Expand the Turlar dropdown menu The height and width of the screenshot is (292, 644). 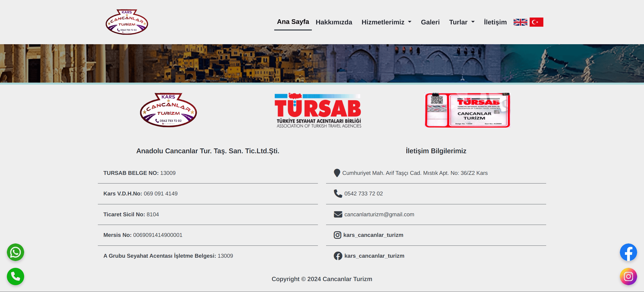pos(462,22)
